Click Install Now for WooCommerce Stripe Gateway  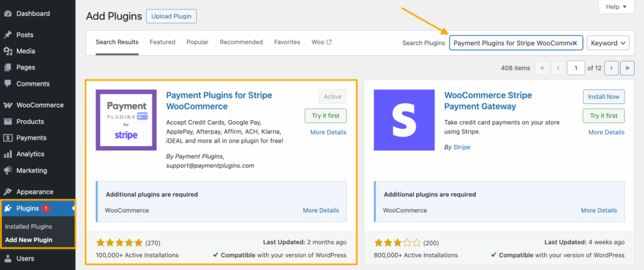604,96
